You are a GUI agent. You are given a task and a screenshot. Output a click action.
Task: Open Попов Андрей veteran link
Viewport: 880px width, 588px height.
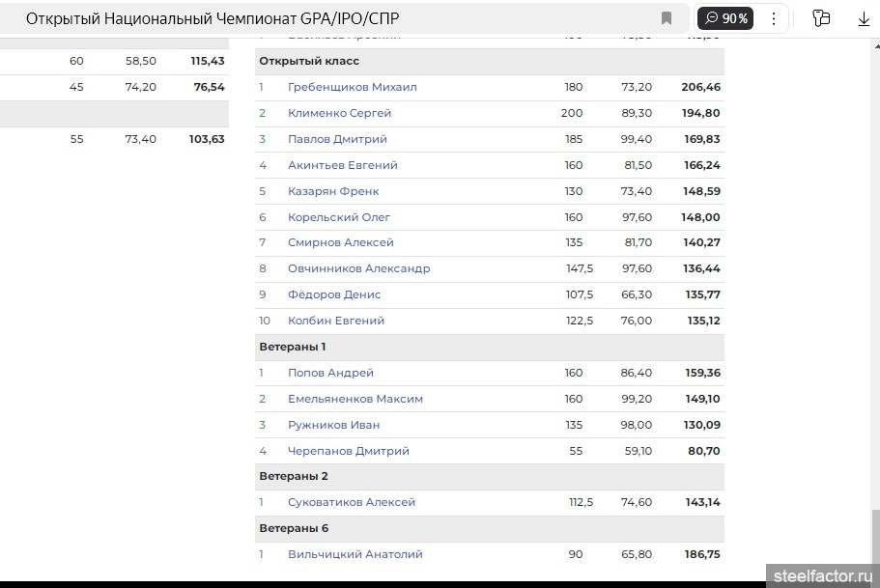pyautogui.click(x=330, y=373)
